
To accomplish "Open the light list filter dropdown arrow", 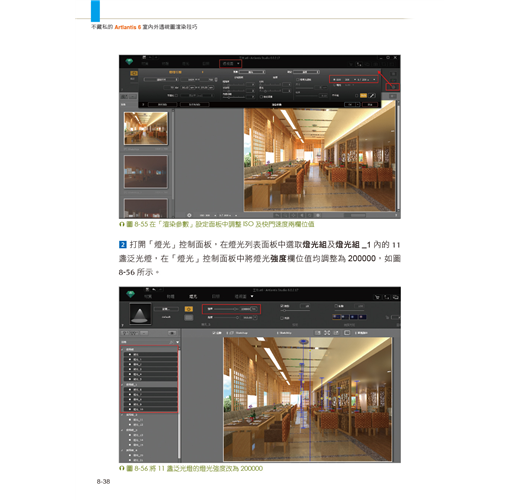I will pyautogui.click(x=178, y=342).
